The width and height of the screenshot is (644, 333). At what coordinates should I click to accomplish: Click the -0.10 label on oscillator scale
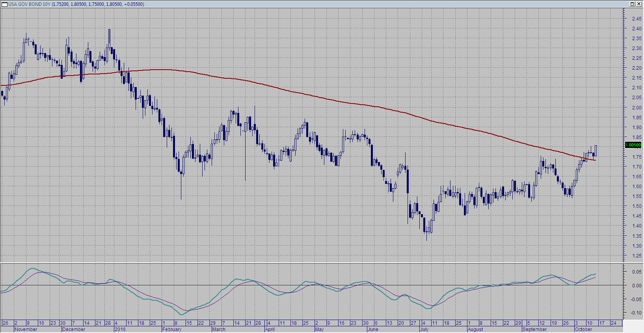[x=636, y=313]
